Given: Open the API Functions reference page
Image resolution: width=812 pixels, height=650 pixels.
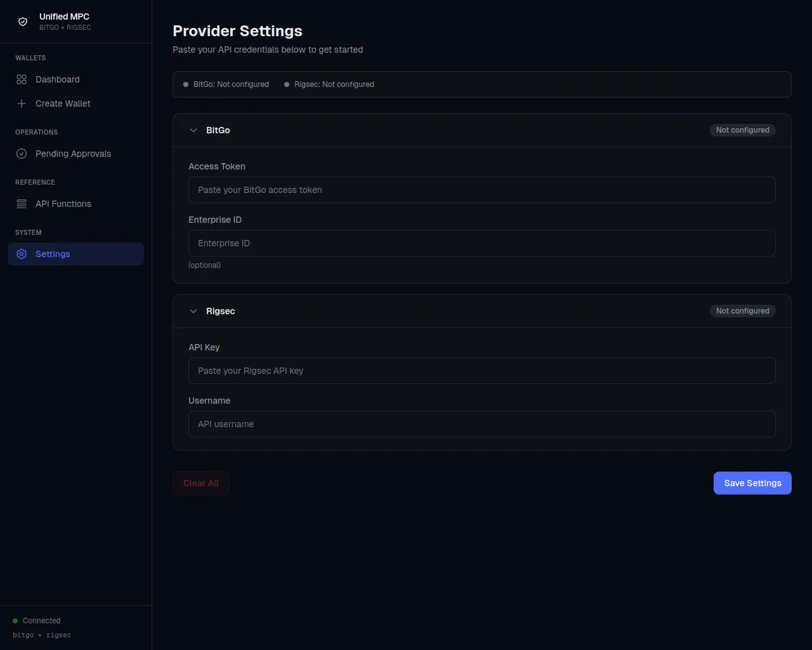Looking at the screenshot, I should [x=63, y=204].
